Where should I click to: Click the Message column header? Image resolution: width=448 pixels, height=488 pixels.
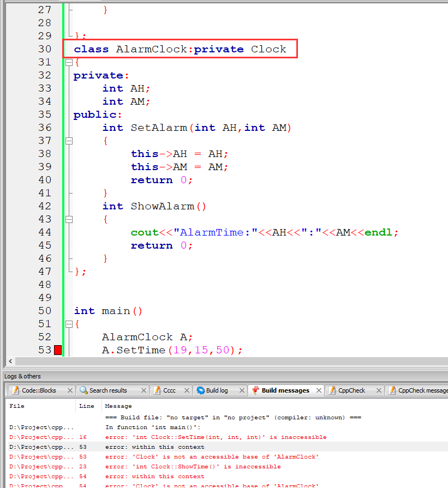pos(118,406)
